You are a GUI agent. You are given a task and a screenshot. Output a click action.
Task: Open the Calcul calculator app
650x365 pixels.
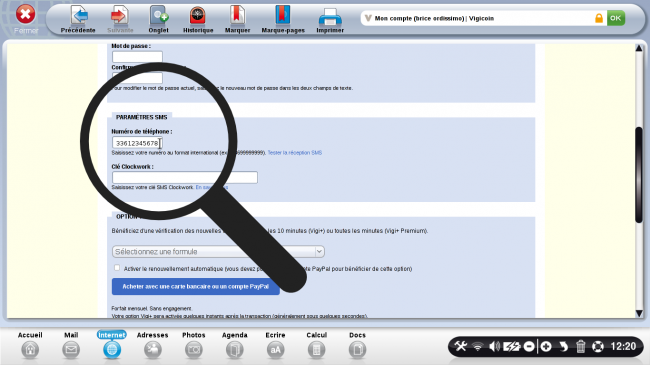(316, 345)
